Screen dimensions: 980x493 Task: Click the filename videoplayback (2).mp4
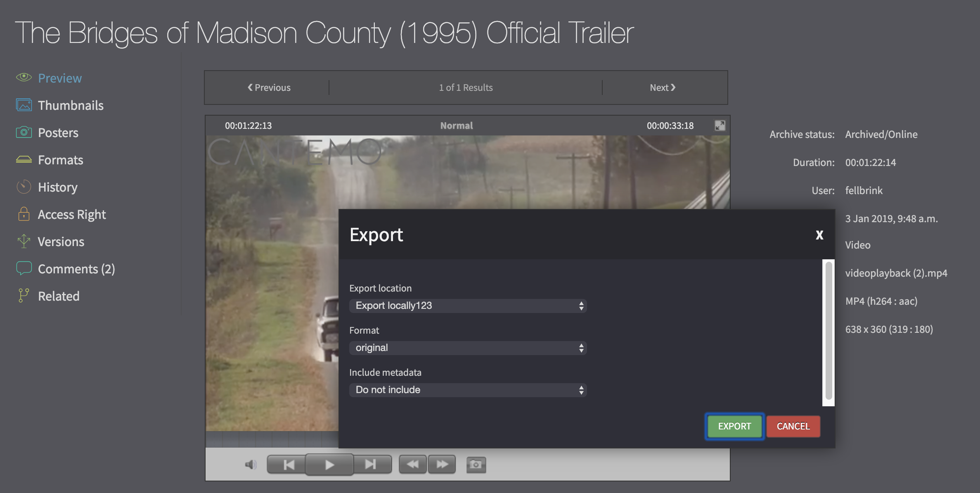click(x=896, y=273)
